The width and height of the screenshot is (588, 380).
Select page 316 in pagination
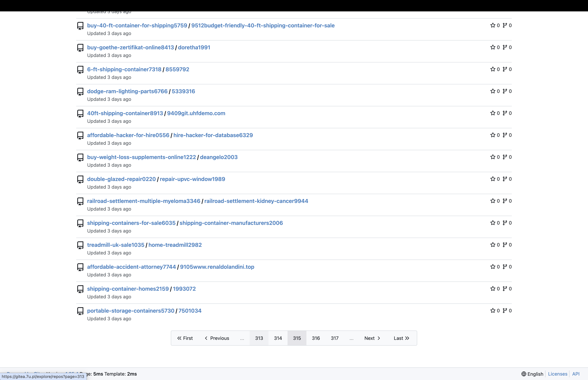point(316,338)
